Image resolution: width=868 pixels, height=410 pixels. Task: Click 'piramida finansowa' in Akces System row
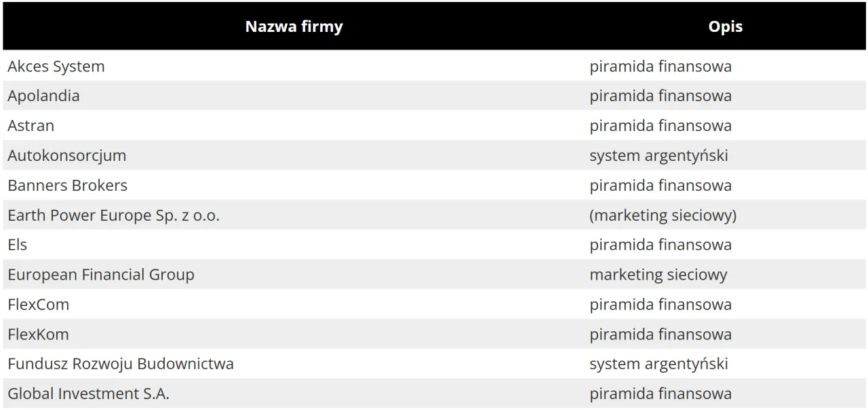(660, 67)
